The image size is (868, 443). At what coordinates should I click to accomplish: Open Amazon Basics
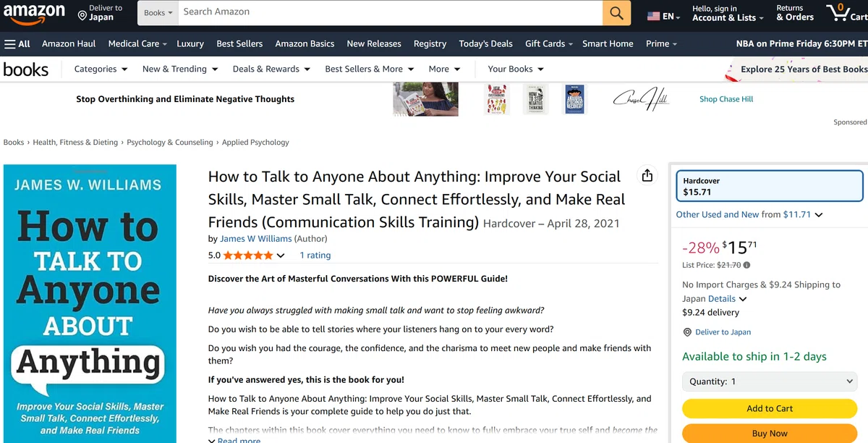click(305, 43)
